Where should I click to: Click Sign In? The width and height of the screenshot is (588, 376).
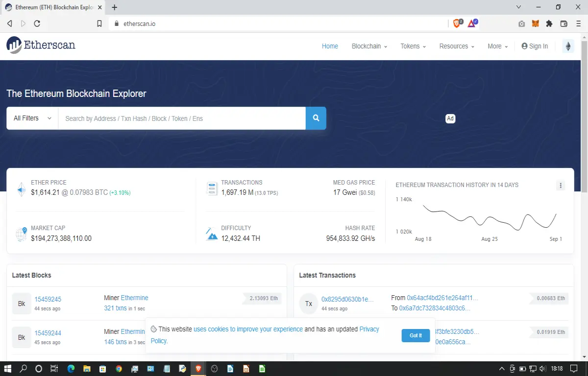[x=535, y=46]
